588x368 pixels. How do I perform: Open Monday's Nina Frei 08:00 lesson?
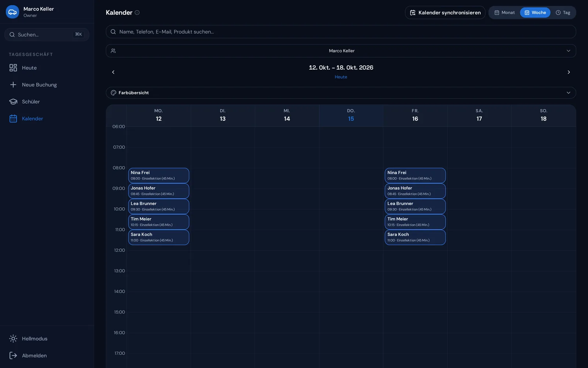(x=159, y=176)
